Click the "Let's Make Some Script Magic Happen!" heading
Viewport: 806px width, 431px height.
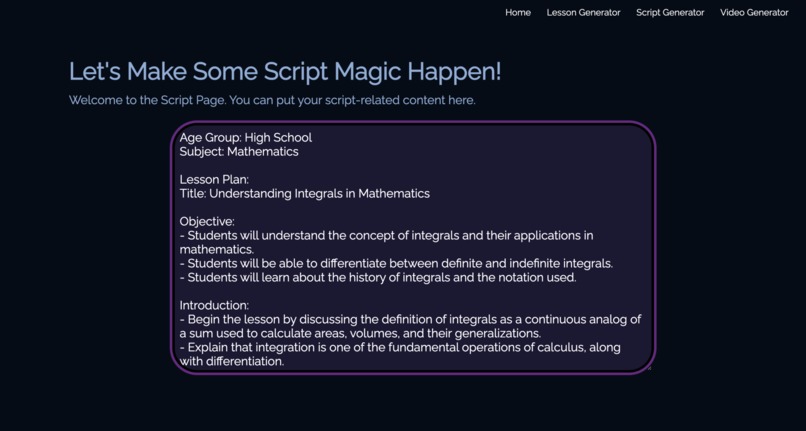click(x=285, y=71)
